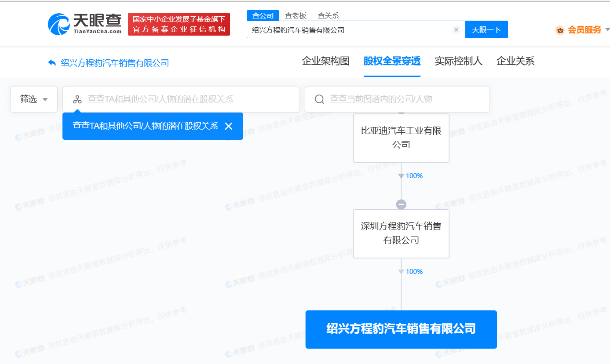Open the 会员服务 link
The width and height of the screenshot is (610, 364).
click(x=584, y=30)
